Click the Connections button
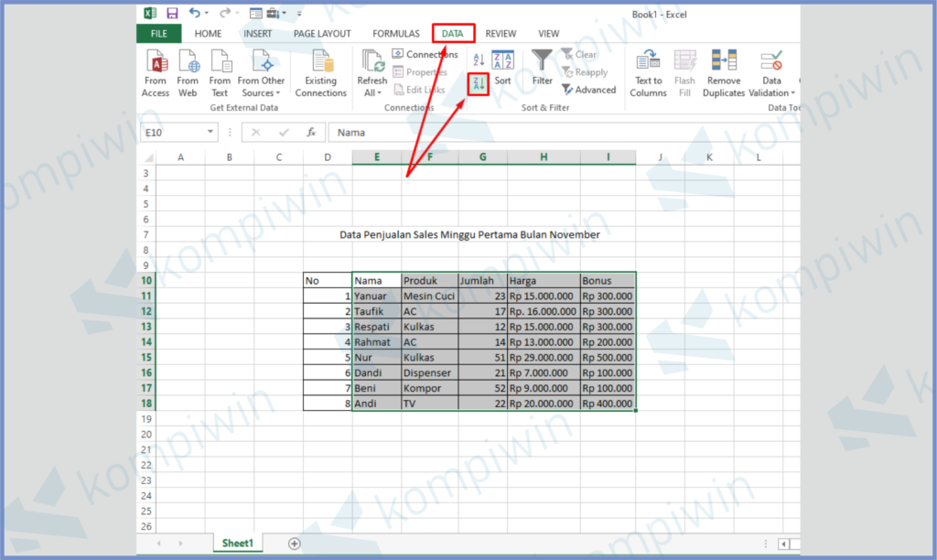 [425, 55]
